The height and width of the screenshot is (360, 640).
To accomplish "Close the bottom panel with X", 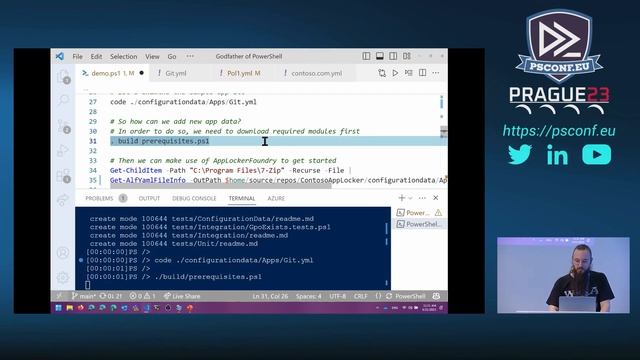I will pos(436,198).
